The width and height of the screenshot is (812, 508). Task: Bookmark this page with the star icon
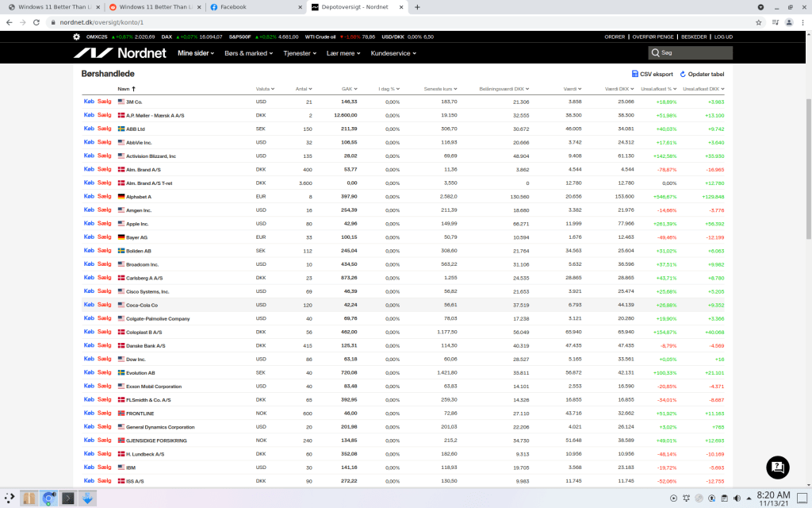[759, 22]
